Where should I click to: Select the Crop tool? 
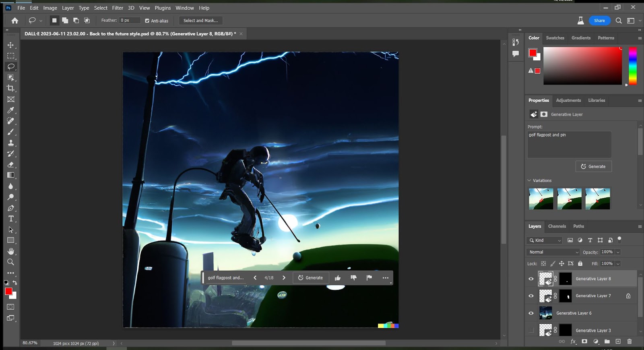(11, 88)
